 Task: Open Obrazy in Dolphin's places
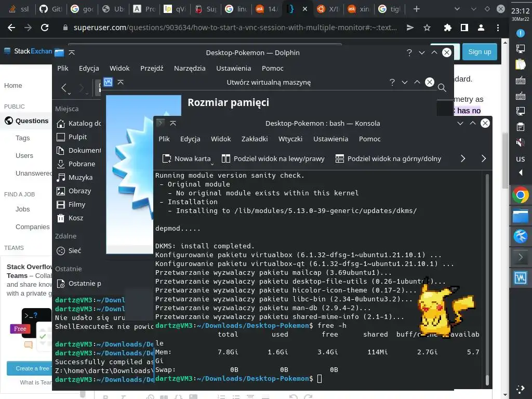pos(78,191)
